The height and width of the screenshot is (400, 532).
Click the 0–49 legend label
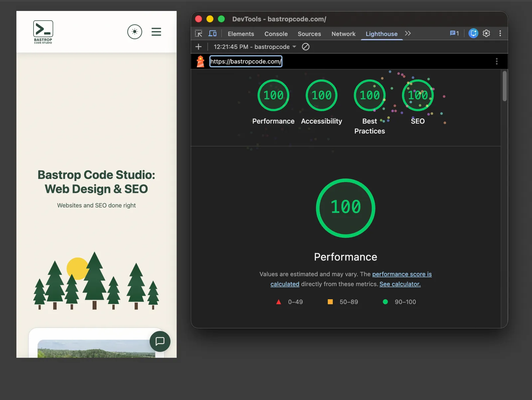click(x=295, y=302)
